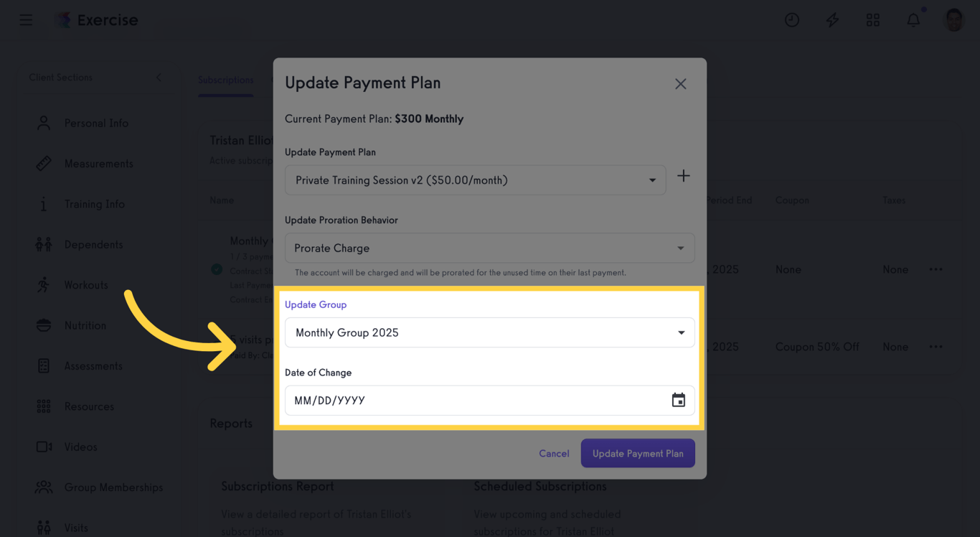Click the Update Payment Plan button

pos(638,454)
